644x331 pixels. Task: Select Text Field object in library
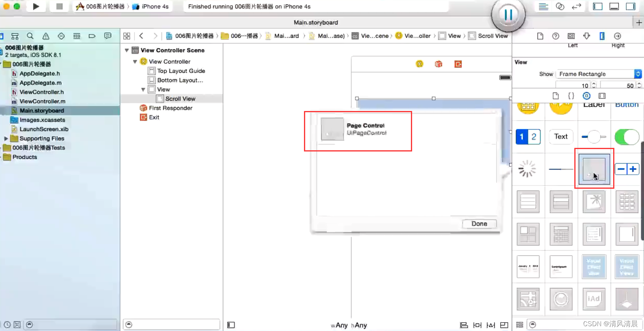coord(561,137)
